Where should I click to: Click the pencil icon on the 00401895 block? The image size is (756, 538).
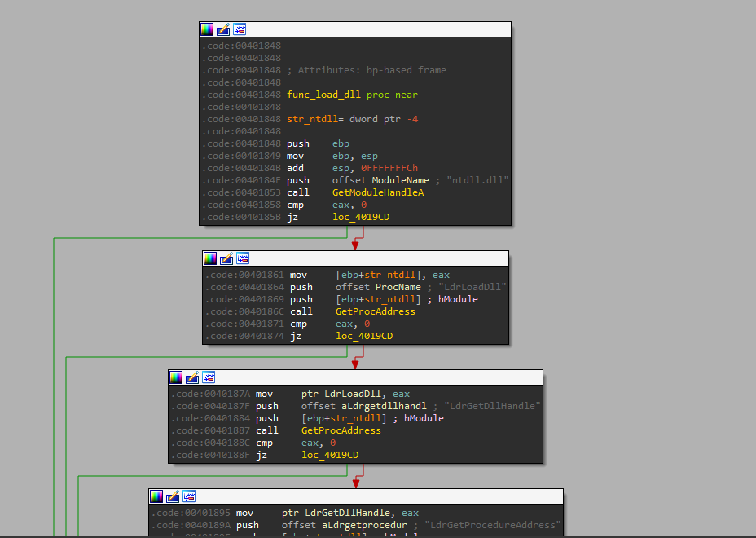coord(172,496)
